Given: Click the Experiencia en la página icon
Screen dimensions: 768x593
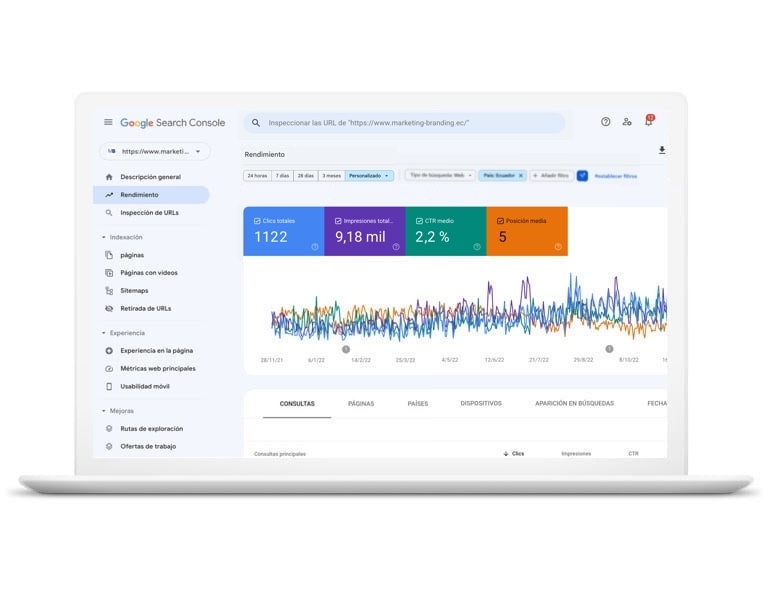Looking at the screenshot, I should point(109,351).
